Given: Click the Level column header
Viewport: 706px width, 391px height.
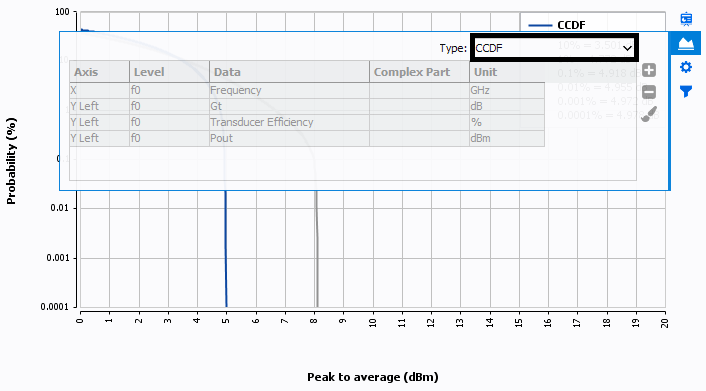Looking at the screenshot, I should (x=169, y=72).
